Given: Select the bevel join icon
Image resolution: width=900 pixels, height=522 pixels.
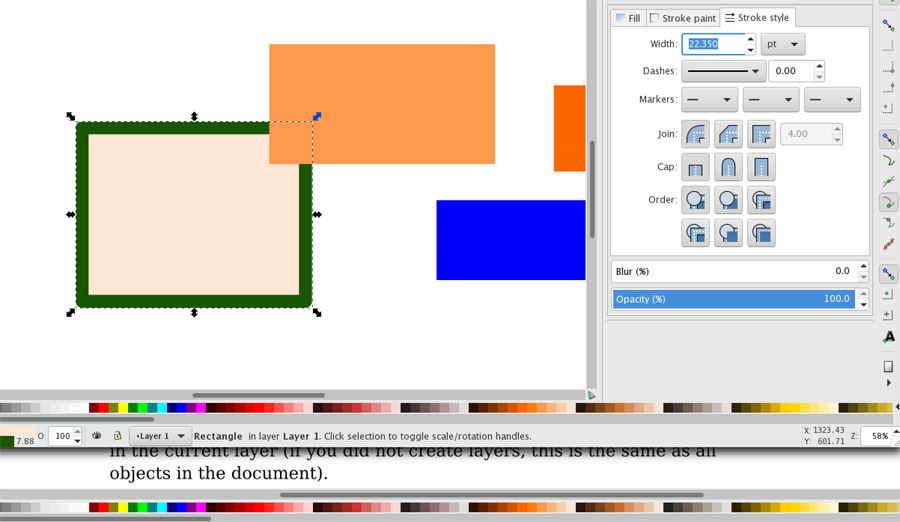Looking at the screenshot, I should point(728,134).
